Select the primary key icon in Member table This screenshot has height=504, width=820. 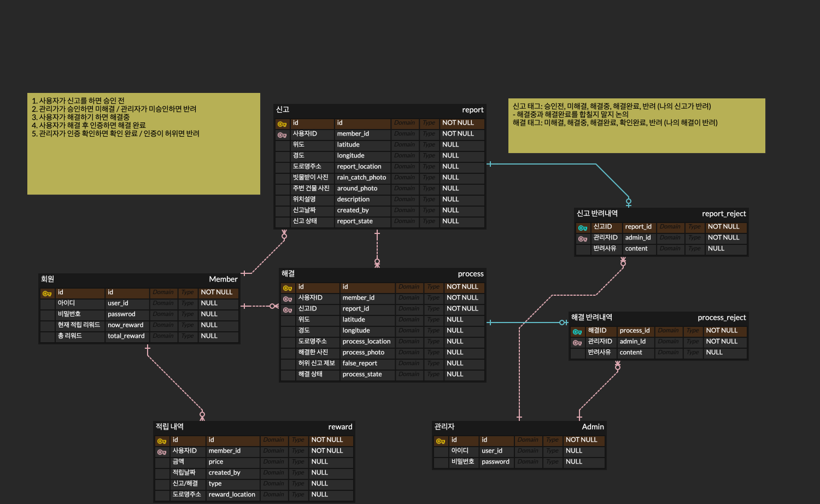(47, 294)
